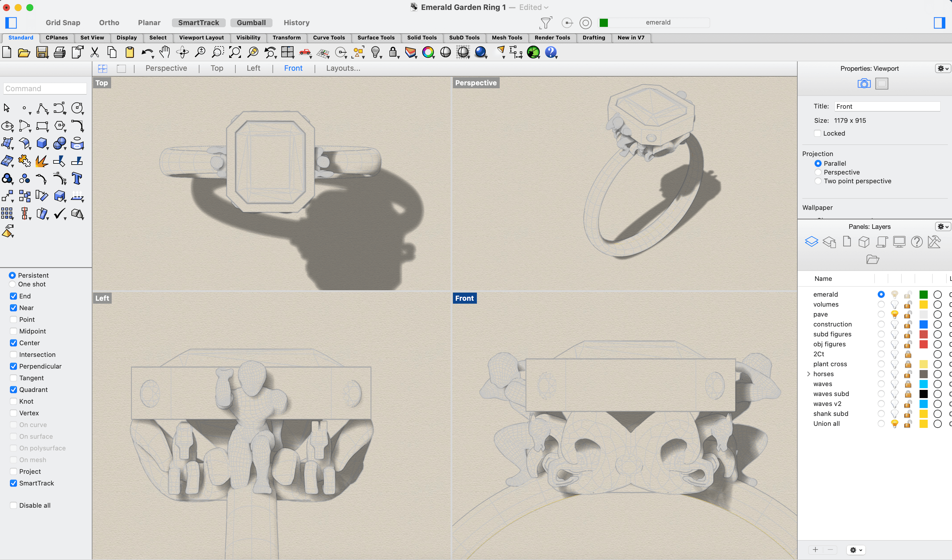Open the Transform toolbar tab

(x=286, y=37)
